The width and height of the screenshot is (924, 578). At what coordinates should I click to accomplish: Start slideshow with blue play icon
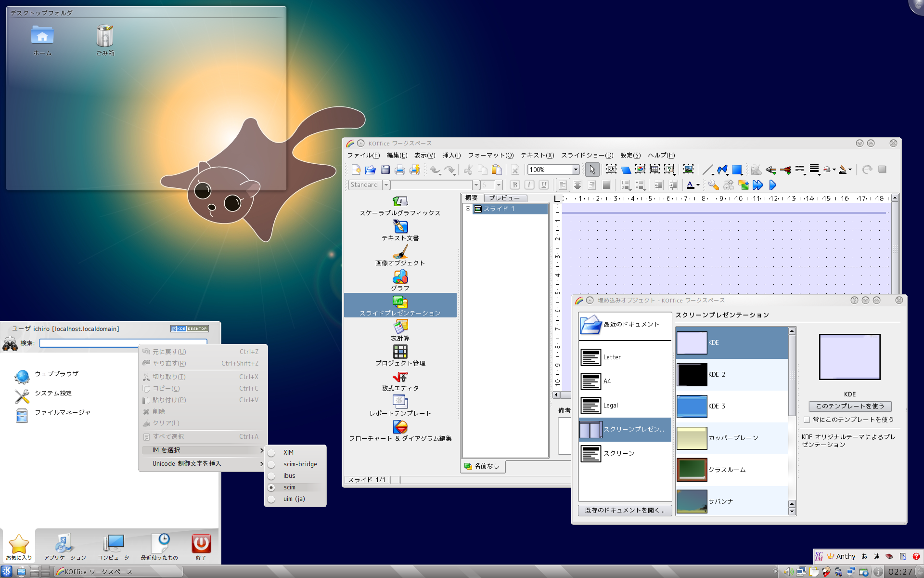coord(773,185)
